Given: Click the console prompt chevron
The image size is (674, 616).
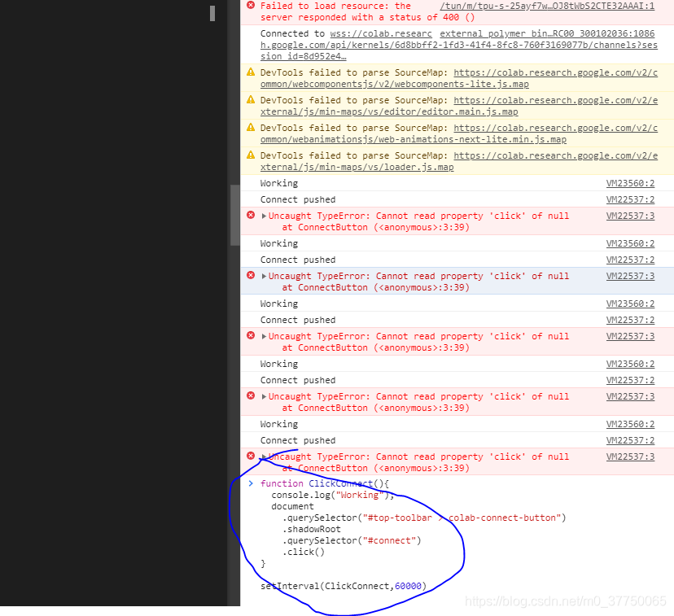Looking at the screenshot, I should (x=251, y=483).
